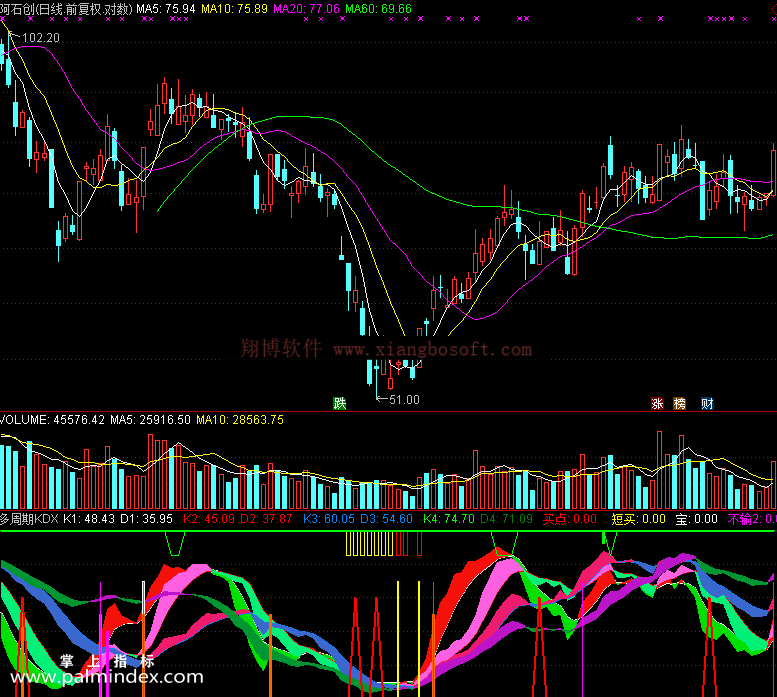Select the MA5 indicator label in price chart
The image size is (777, 697).
point(165,8)
